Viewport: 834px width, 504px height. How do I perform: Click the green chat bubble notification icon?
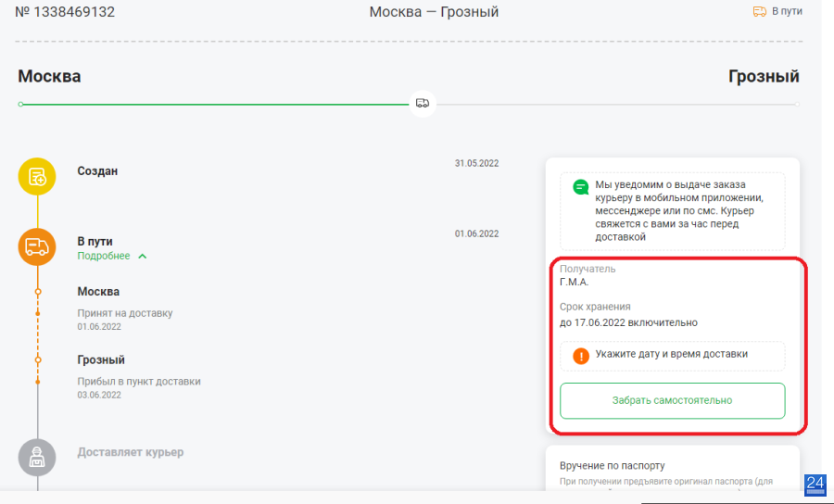point(580,186)
